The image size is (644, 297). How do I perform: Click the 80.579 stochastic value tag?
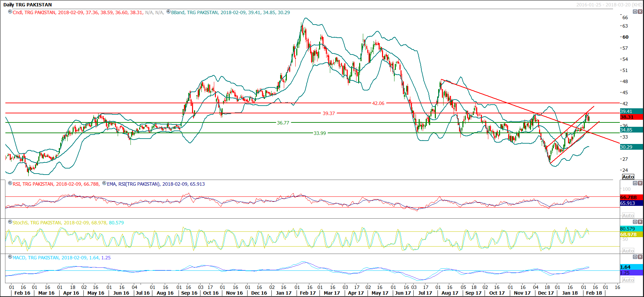631,229
